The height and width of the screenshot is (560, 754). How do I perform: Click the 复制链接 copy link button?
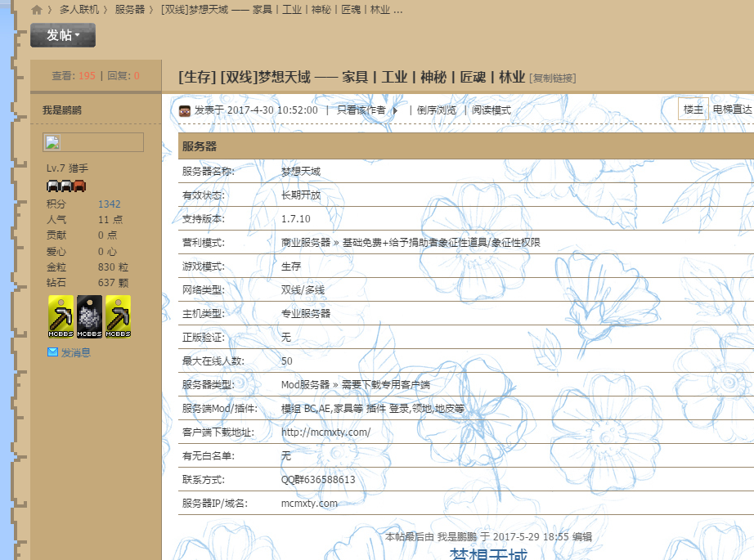(553, 78)
